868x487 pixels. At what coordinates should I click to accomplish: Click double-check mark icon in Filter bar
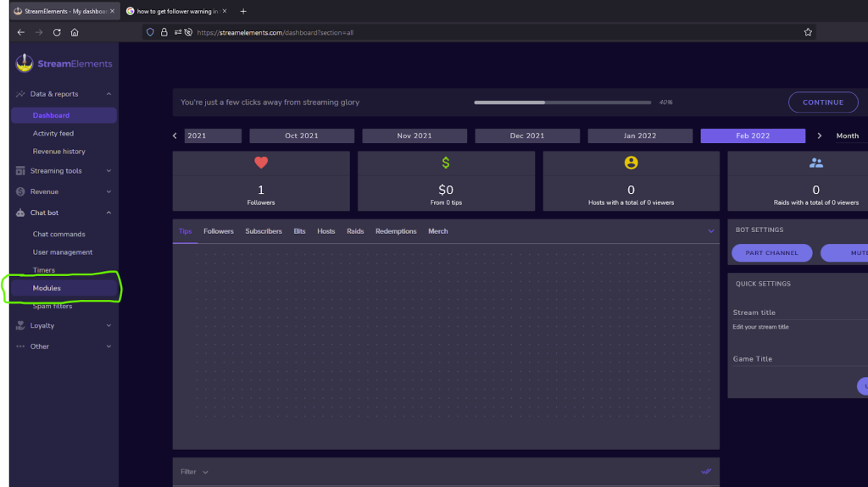[x=706, y=472]
